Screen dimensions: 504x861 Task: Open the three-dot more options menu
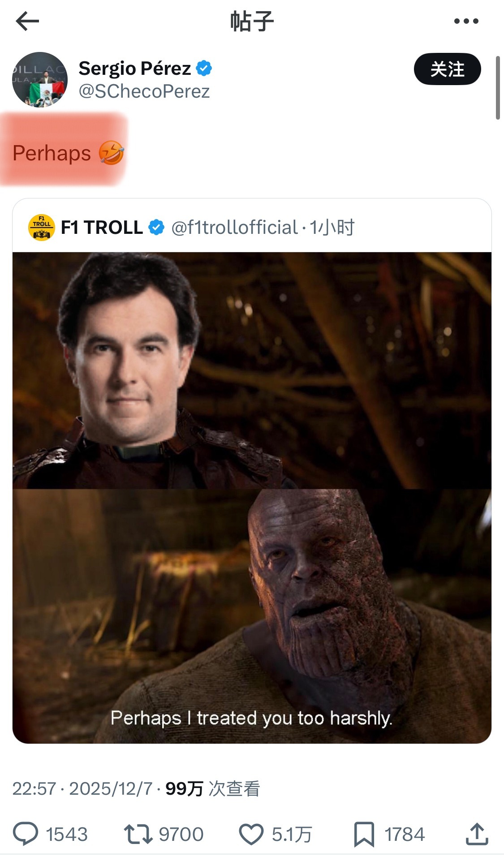tap(466, 21)
